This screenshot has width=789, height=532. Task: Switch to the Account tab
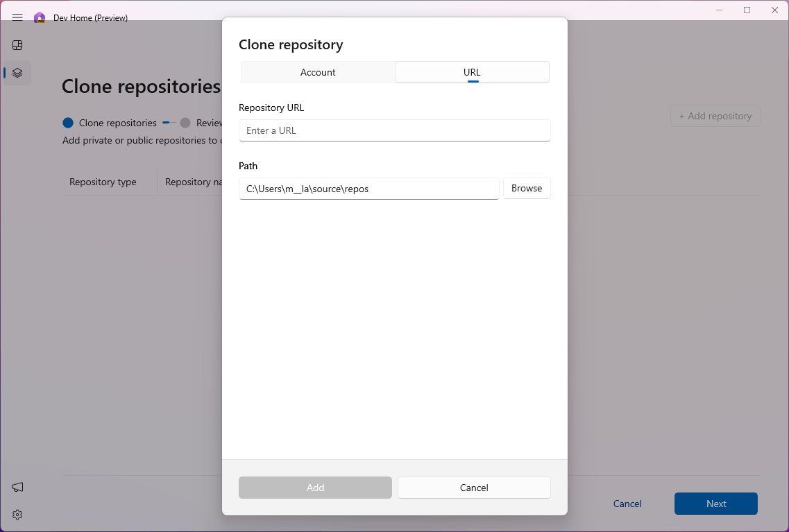point(317,71)
